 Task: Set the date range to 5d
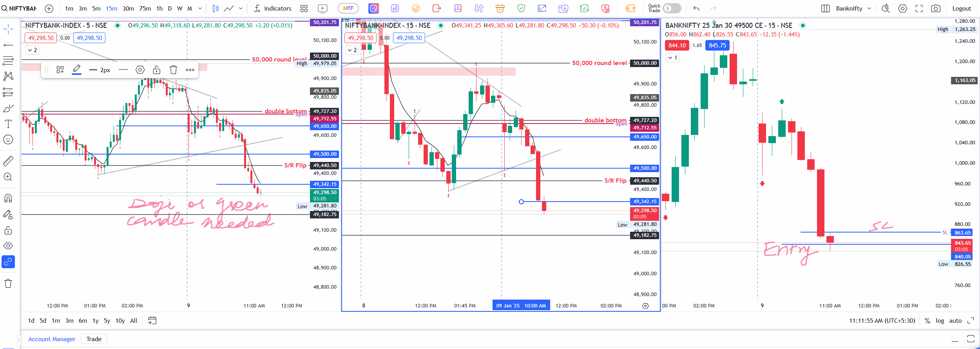coord(43,321)
